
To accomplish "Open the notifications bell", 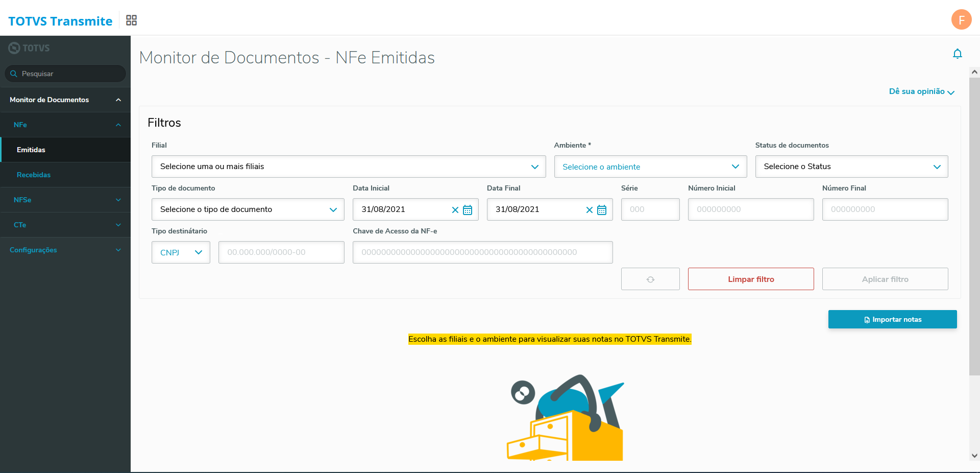I will [x=958, y=54].
